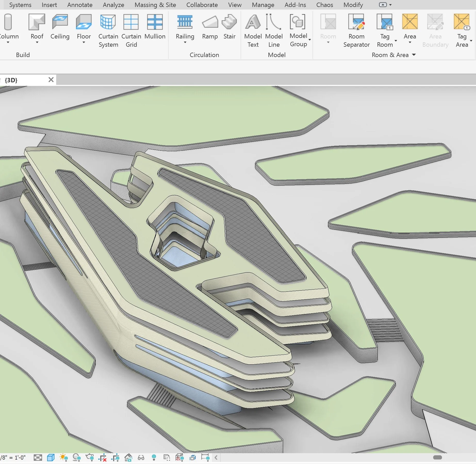The height and width of the screenshot is (464, 476).
Task: Open the Massing & Site tab
Action: [x=155, y=5]
